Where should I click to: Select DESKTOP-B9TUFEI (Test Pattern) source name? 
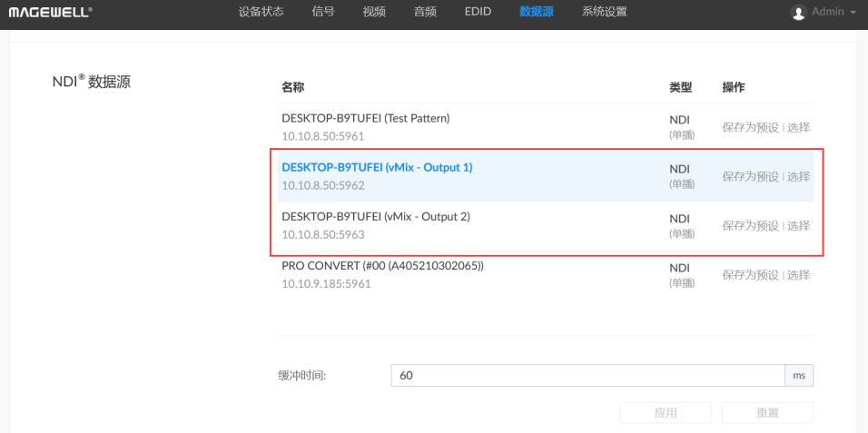click(365, 118)
